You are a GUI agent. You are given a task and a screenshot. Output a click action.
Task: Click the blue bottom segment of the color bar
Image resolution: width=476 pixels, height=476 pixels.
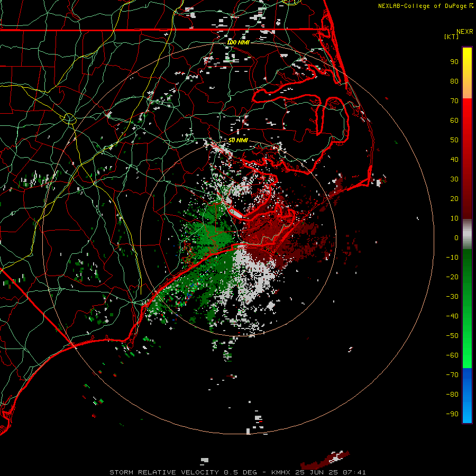pos(467,395)
